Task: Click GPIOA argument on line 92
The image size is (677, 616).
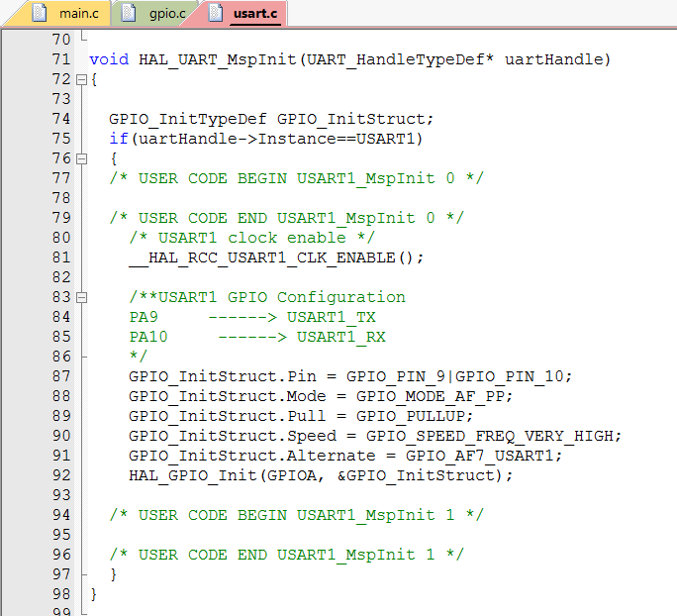Action: 292,475
